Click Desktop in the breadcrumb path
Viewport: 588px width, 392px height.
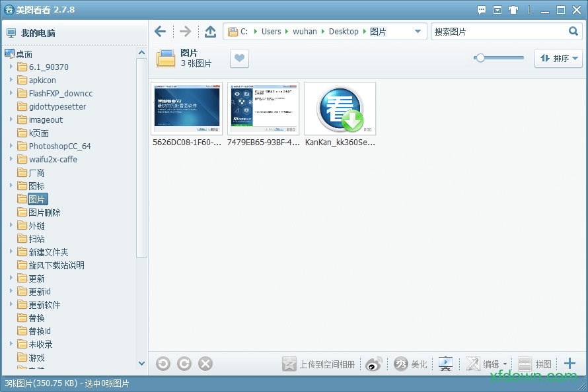tap(344, 32)
